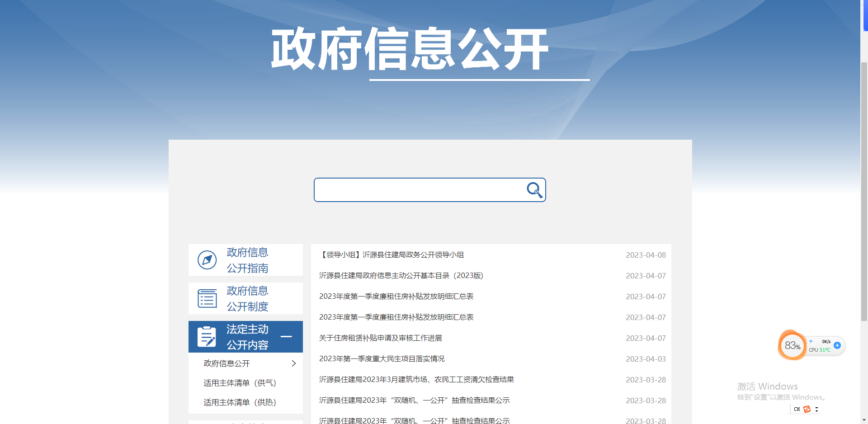This screenshot has width=868, height=424.
Task: Click inside the search input field
Action: coord(418,190)
